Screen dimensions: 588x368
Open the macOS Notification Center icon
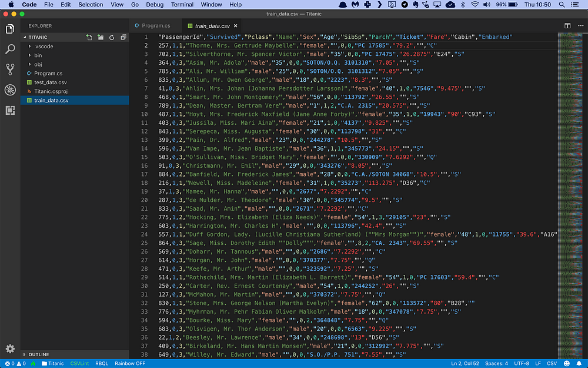[574, 5]
